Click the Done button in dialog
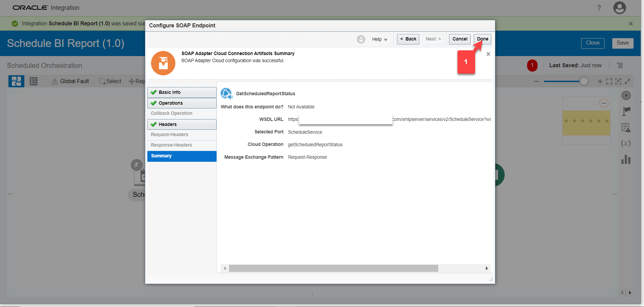Viewport: 644px width, 307px height. [482, 39]
